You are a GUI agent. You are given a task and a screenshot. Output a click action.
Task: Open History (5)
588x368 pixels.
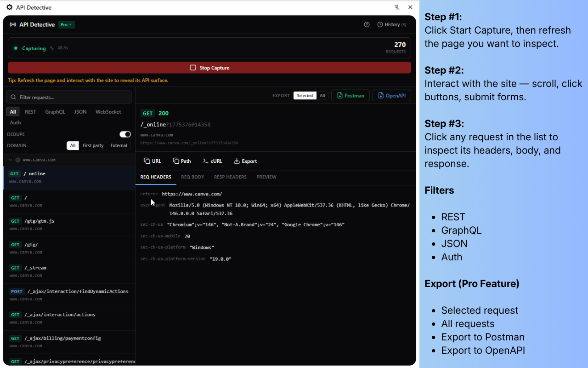[391, 25]
